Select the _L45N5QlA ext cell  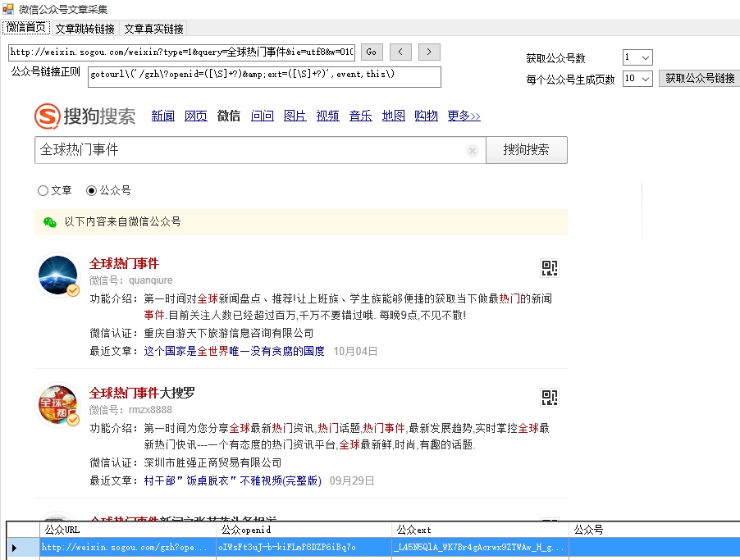481,548
